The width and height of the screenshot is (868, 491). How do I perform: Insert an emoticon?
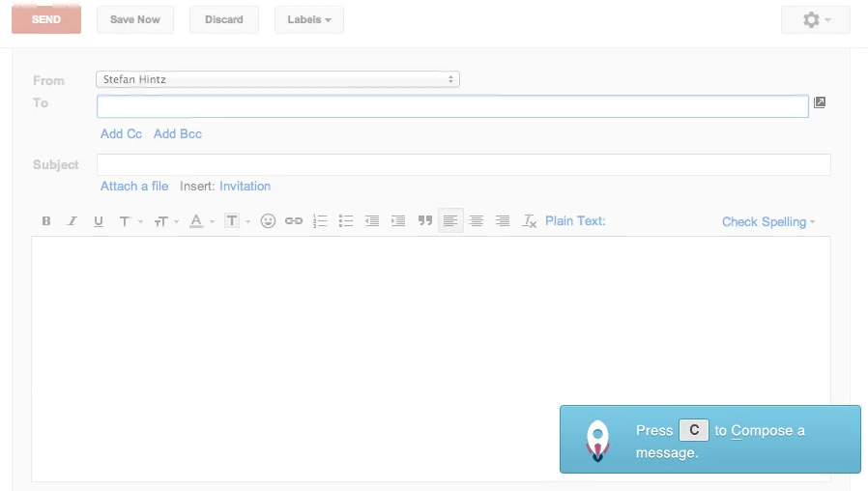pyautogui.click(x=268, y=221)
